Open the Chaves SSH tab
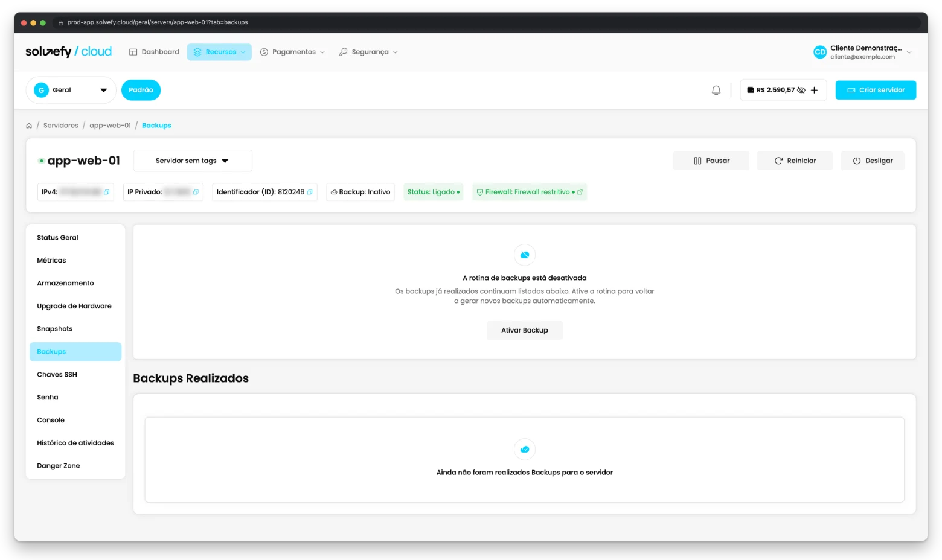Screen dimensions: 942x560 pyautogui.click(x=75, y=375)
